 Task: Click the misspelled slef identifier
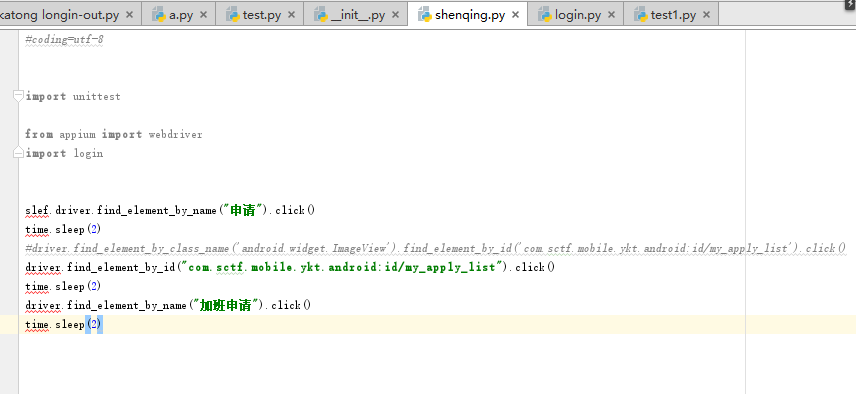point(38,210)
